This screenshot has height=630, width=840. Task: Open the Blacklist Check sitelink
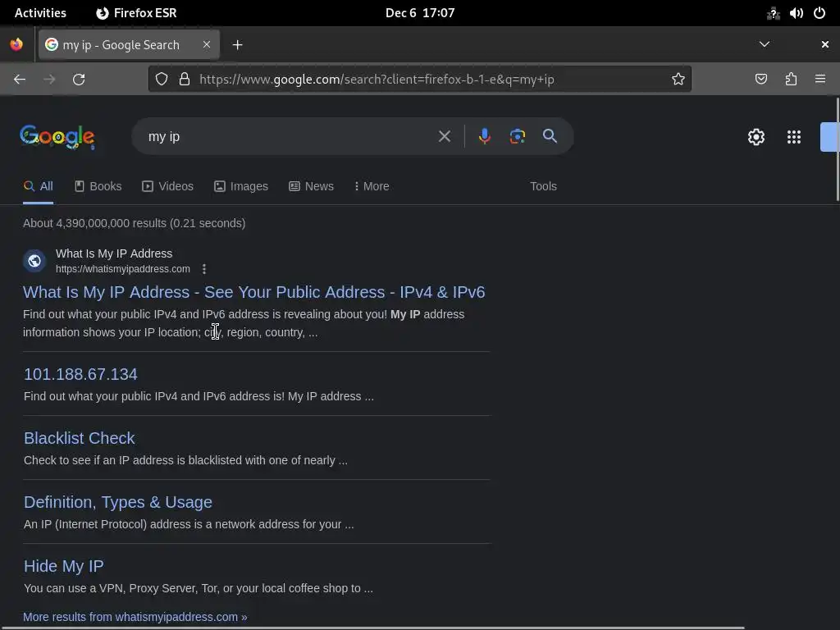point(80,438)
